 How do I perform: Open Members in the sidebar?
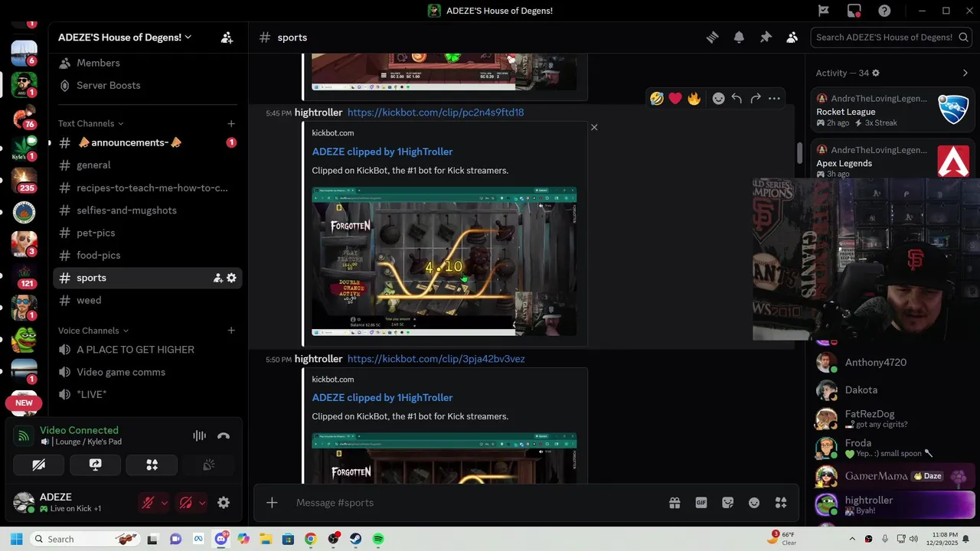148,63
